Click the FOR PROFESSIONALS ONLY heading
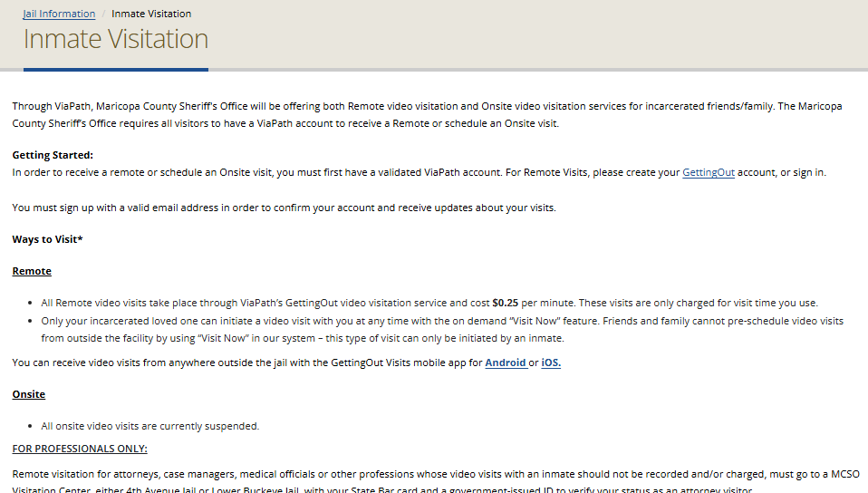 [80, 449]
